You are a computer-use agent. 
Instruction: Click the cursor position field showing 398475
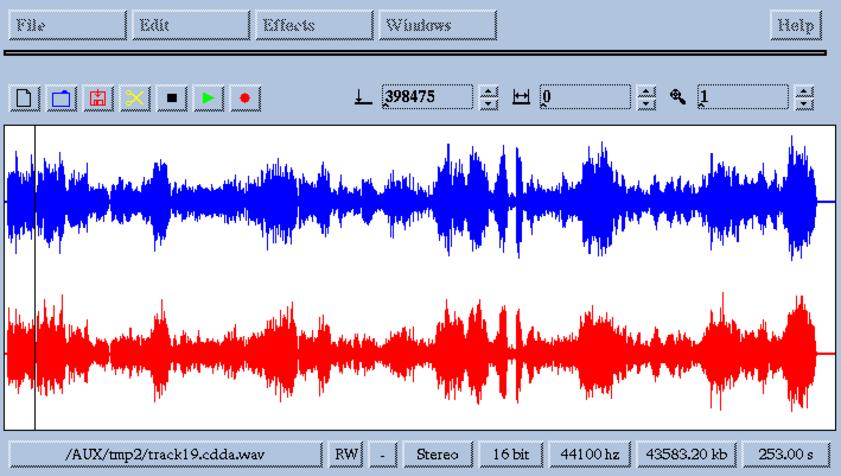[427, 97]
